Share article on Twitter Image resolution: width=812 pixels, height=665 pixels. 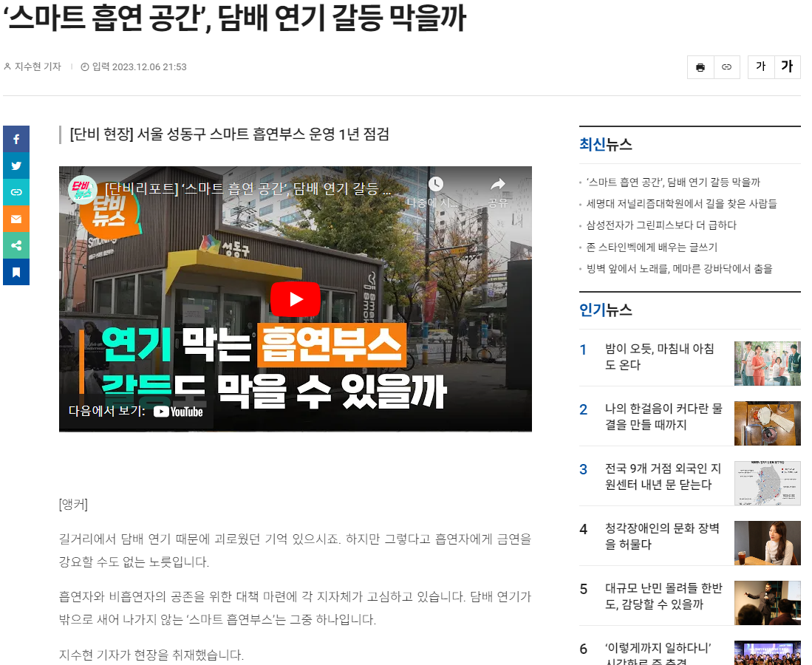pos(16,166)
